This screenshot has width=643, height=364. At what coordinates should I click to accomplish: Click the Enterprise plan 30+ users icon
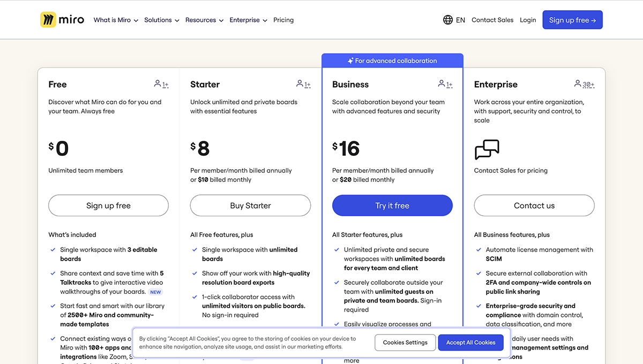584,84
